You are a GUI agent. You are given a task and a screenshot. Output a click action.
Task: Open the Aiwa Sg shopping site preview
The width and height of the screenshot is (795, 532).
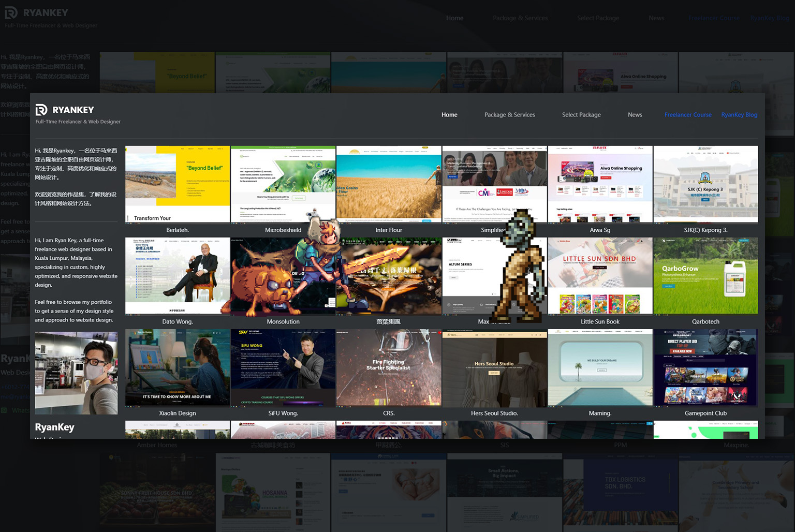pos(600,184)
